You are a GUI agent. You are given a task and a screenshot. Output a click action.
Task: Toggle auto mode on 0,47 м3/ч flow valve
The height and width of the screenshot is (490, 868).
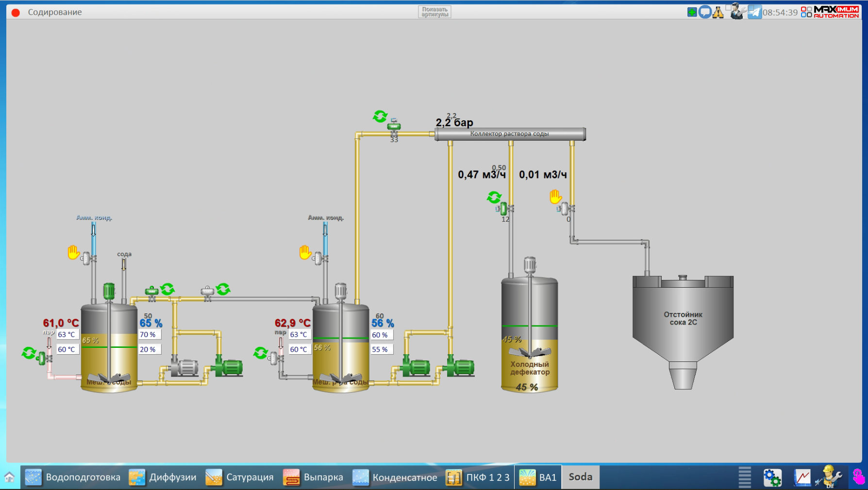click(494, 197)
